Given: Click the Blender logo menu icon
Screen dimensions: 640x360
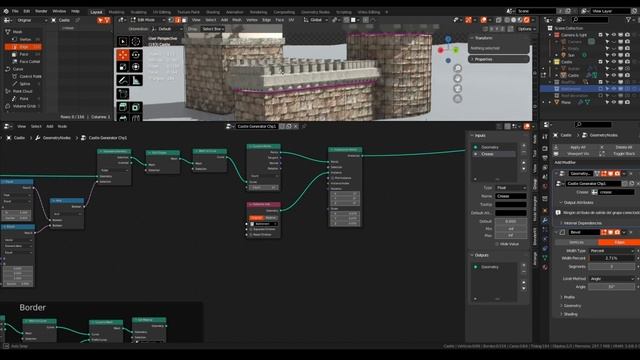Looking at the screenshot, I should 6,11.
